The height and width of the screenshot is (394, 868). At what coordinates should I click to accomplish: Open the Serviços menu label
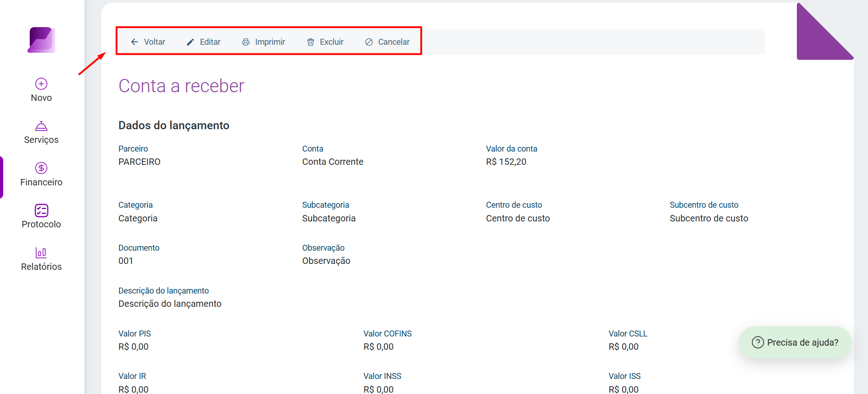pos(42,140)
